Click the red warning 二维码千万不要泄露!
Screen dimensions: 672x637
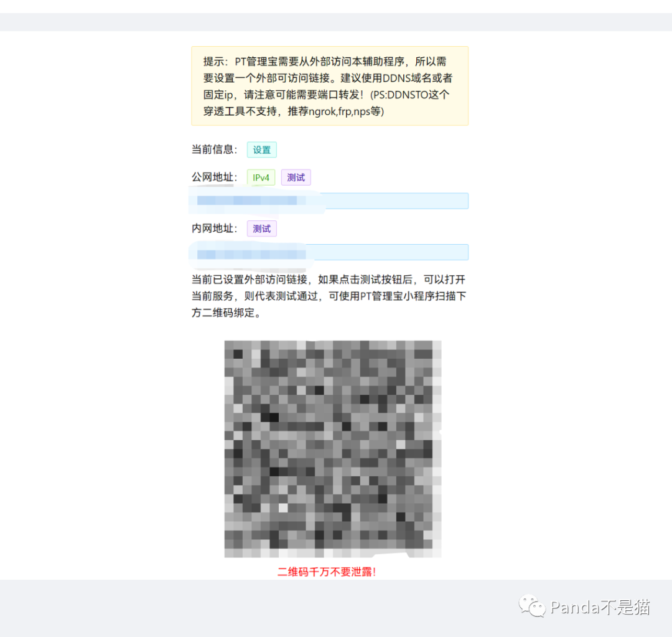tap(327, 572)
